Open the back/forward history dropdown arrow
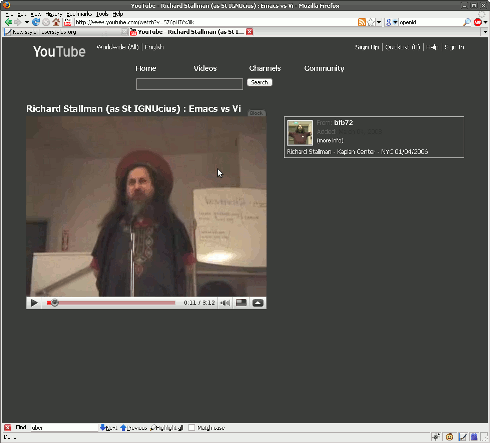490x443 pixels. coord(27,22)
